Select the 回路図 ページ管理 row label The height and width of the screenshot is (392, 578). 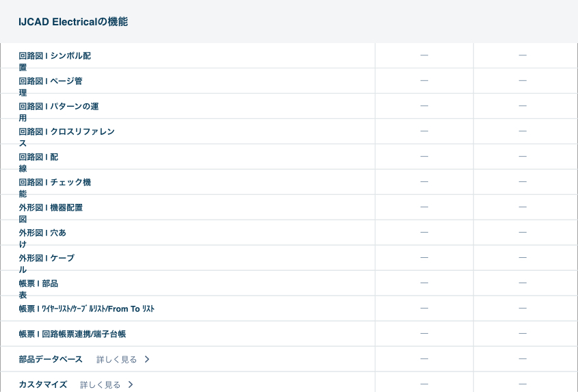click(x=51, y=81)
